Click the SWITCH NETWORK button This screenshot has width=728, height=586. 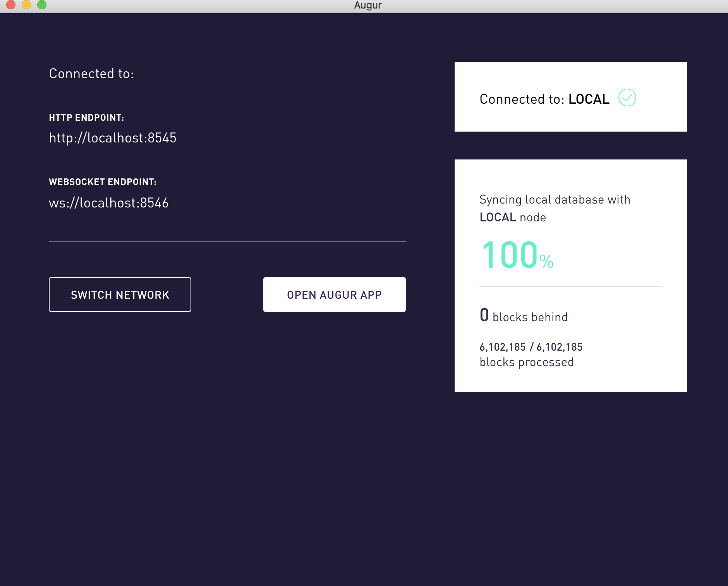tap(120, 295)
